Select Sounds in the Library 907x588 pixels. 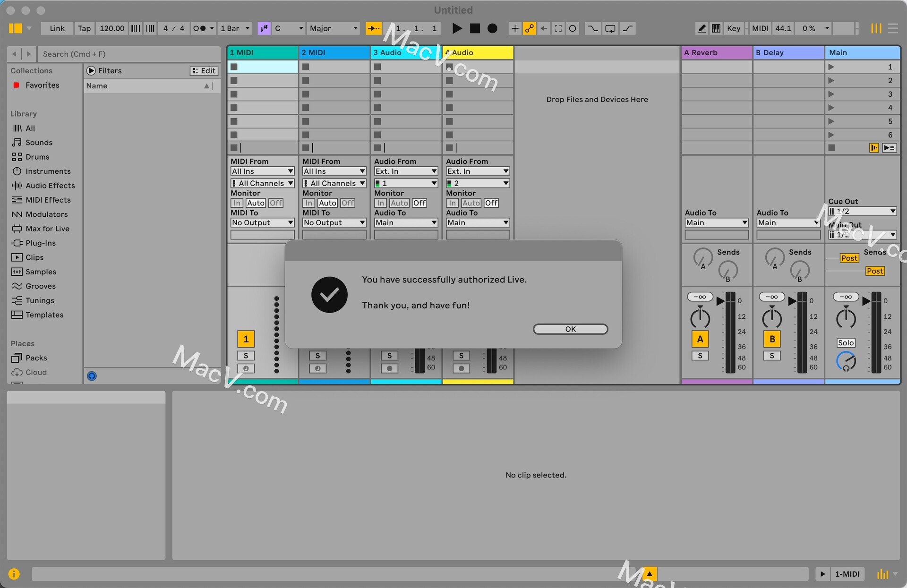point(39,142)
